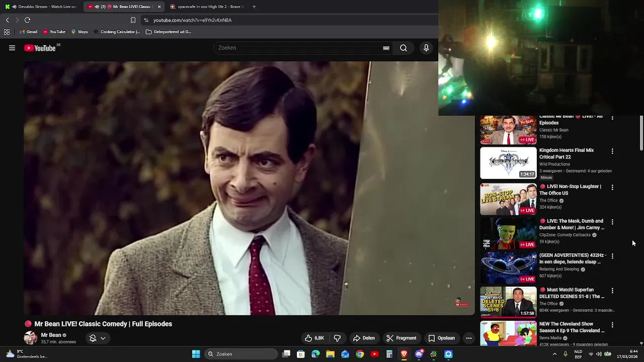Open options menu for Superfan Deleted Scenes
The height and width of the screenshot is (362, 644).
point(612,291)
